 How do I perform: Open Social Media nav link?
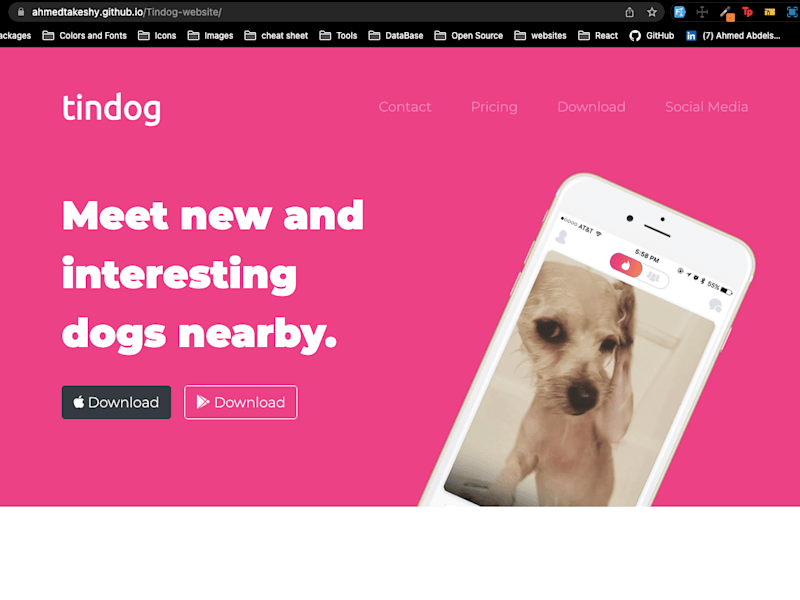(x=707, y=107)
